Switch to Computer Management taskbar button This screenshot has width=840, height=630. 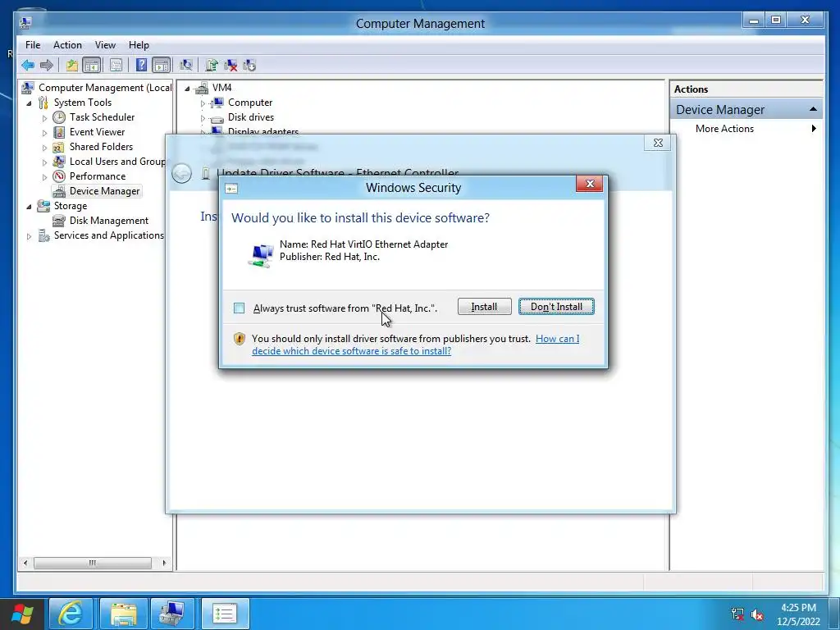[172, 614]
